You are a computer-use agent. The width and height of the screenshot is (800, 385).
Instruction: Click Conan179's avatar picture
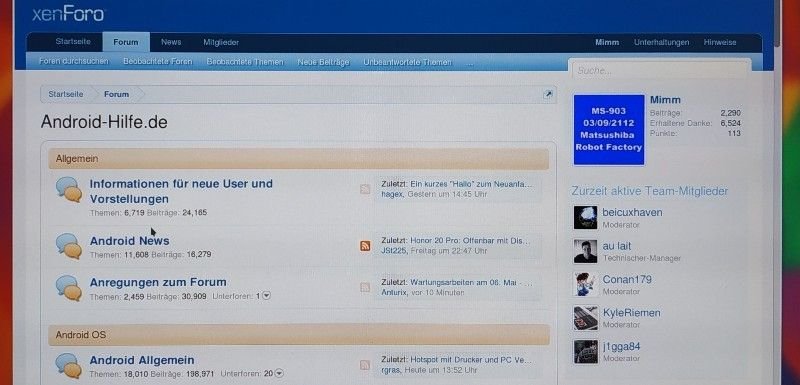585,285
